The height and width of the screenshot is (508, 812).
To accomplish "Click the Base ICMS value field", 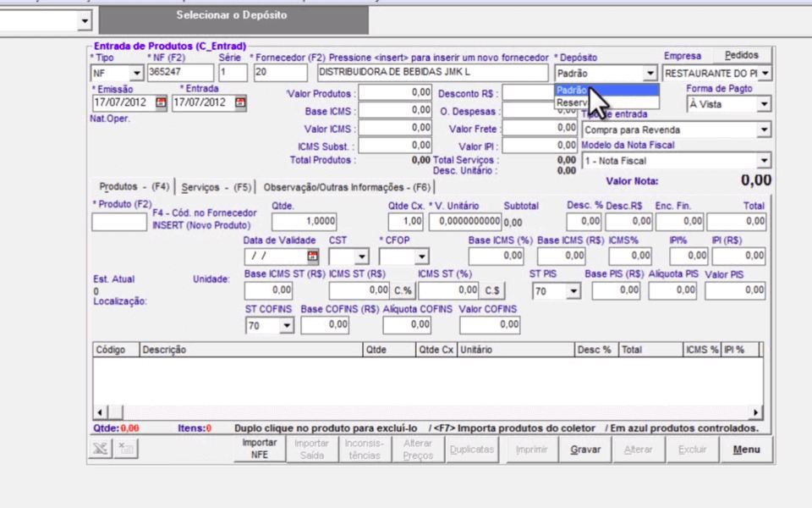I will [395, 110].
